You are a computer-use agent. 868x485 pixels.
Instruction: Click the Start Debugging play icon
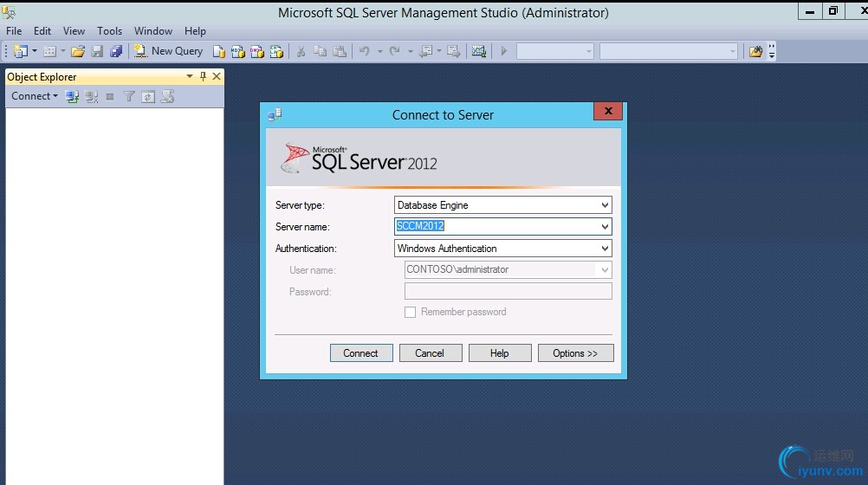point(504,51)
